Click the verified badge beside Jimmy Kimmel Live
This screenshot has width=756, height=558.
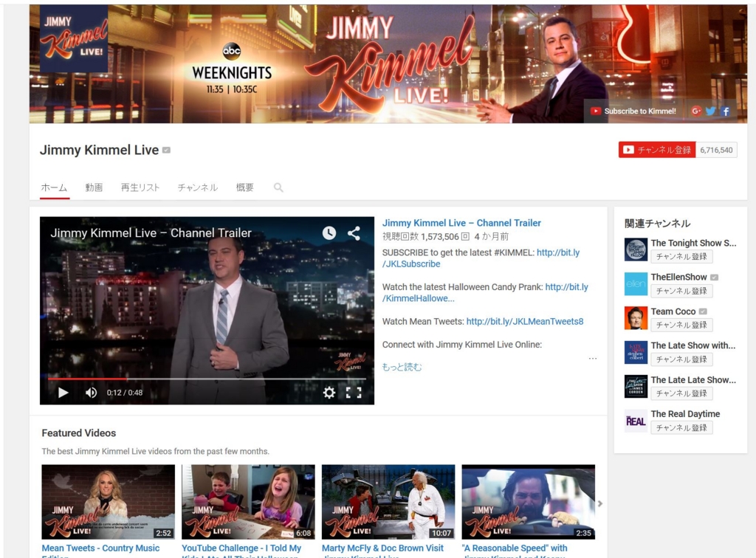coord(166,151)
